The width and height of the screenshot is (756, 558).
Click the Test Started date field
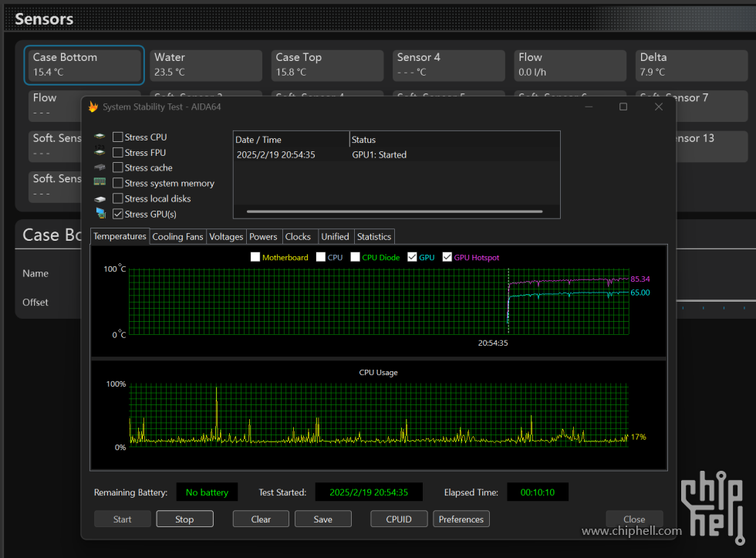[x=369, y=492]
